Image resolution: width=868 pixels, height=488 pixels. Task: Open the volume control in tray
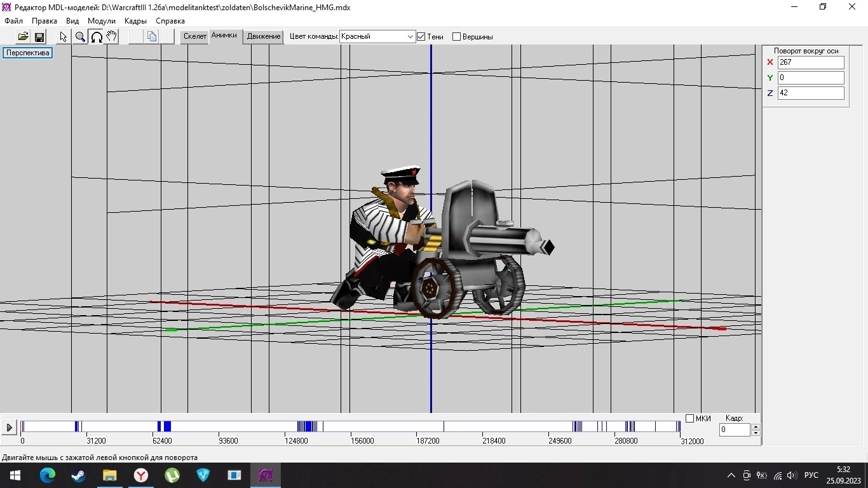pos(792,475)
